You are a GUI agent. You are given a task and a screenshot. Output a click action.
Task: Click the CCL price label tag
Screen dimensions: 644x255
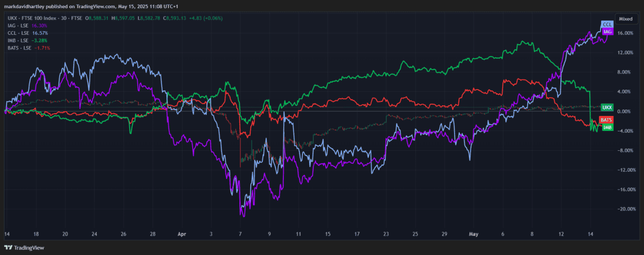(607, 25)
